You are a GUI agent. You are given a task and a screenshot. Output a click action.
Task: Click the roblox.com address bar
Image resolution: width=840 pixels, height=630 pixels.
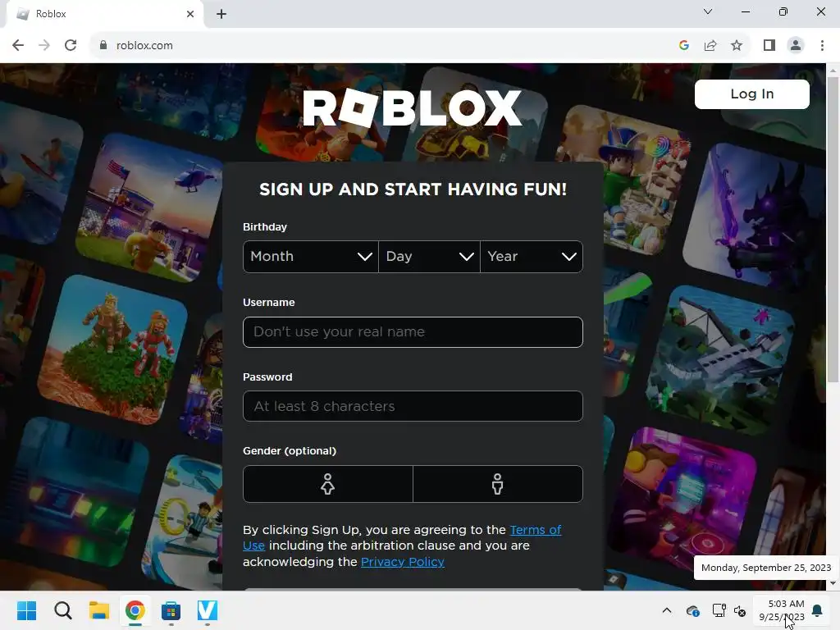[x=386, y=46]
